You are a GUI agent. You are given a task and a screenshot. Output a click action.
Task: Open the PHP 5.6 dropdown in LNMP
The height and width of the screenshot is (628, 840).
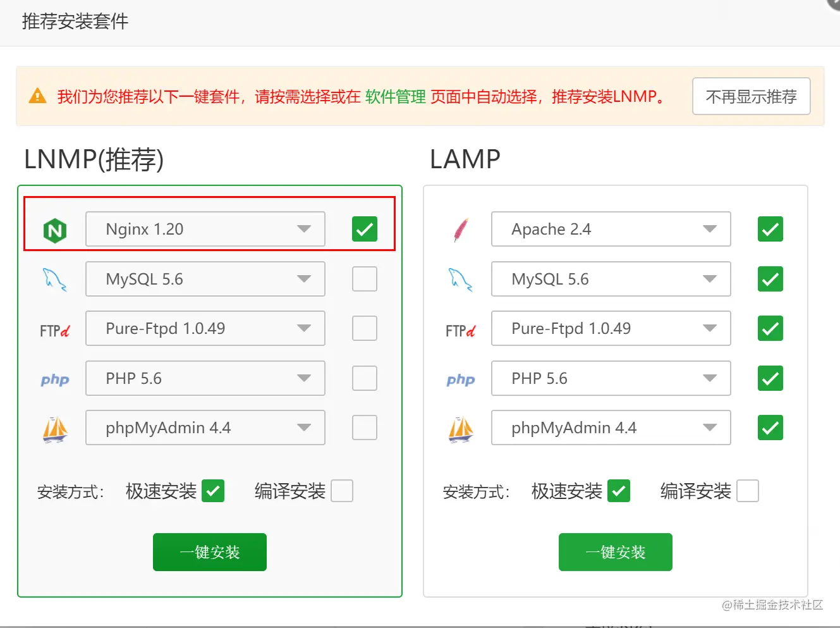[205, 378]
